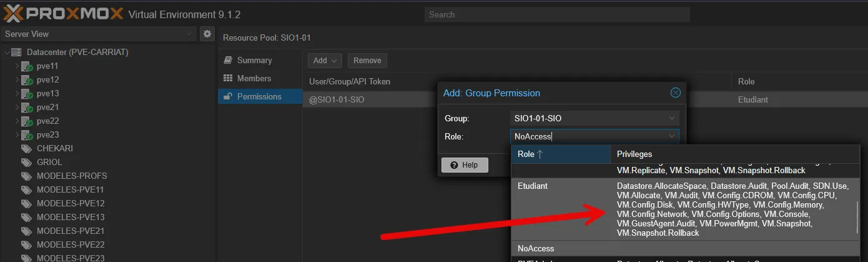This screenshot has height=262, width=868.
Task: Open the Summary tab
Action: 254,61
